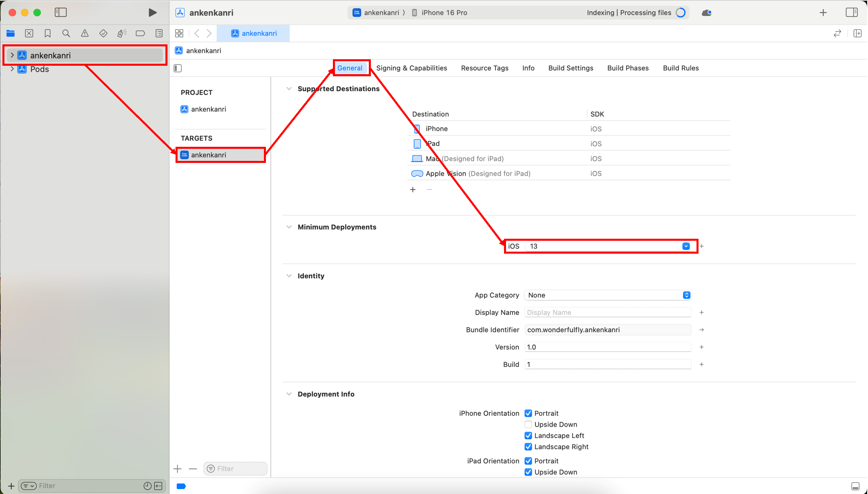Collapse the Minimum Deployments section

coord(289,227)
